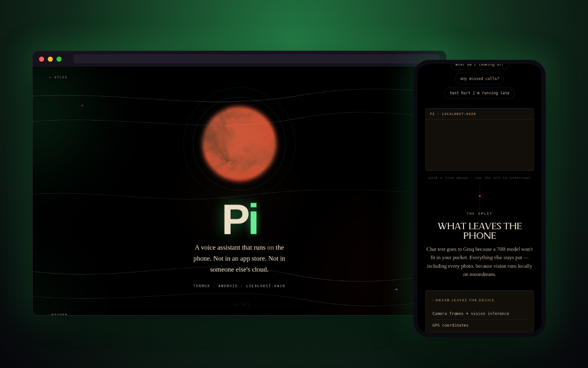Click the scroll down hint
The image size is (588, 368).
tap(239, 304)
